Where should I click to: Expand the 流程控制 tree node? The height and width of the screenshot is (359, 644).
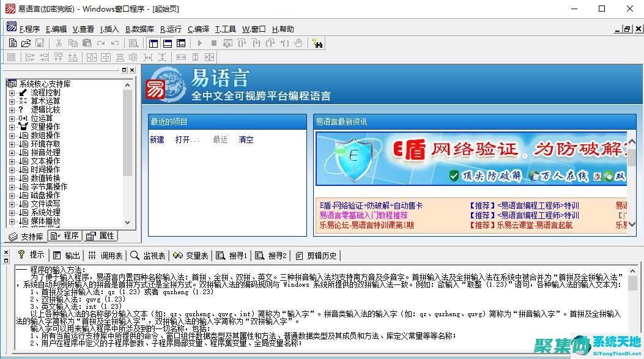pos(11,93)
